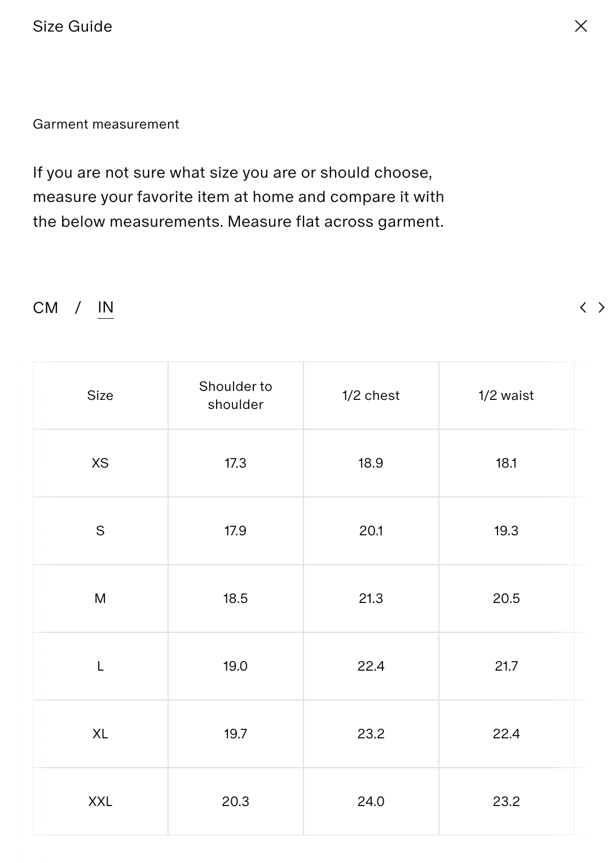Click the 1/2 waist column header
The image size is (616, 863).
(506, 395)
